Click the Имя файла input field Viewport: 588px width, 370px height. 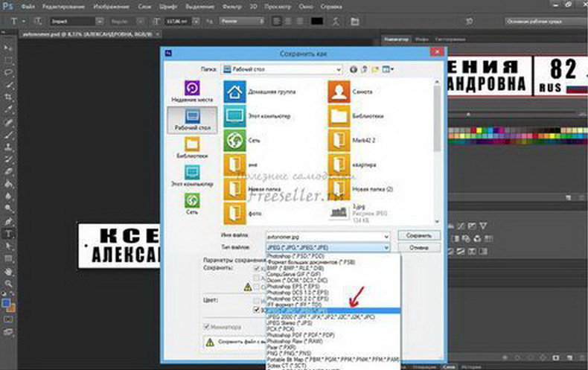[327, 237]
